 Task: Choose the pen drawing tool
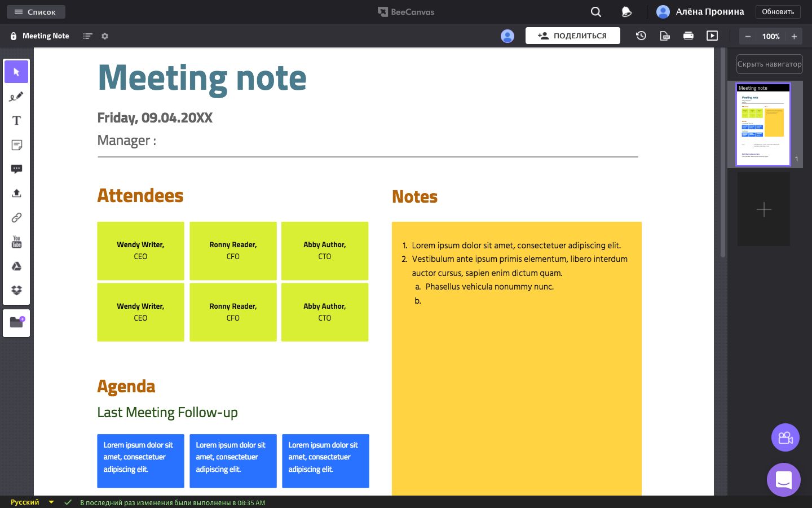point(16,97)
